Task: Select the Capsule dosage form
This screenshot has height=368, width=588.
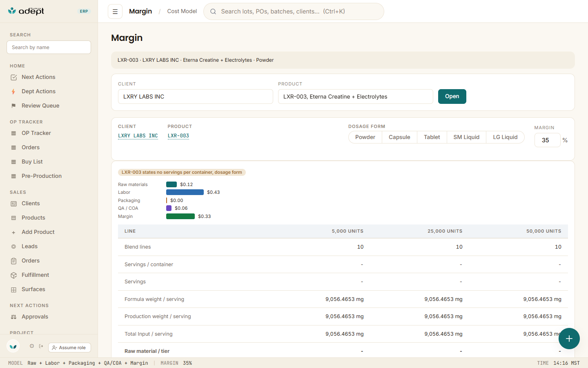Action: coord(399,137)
